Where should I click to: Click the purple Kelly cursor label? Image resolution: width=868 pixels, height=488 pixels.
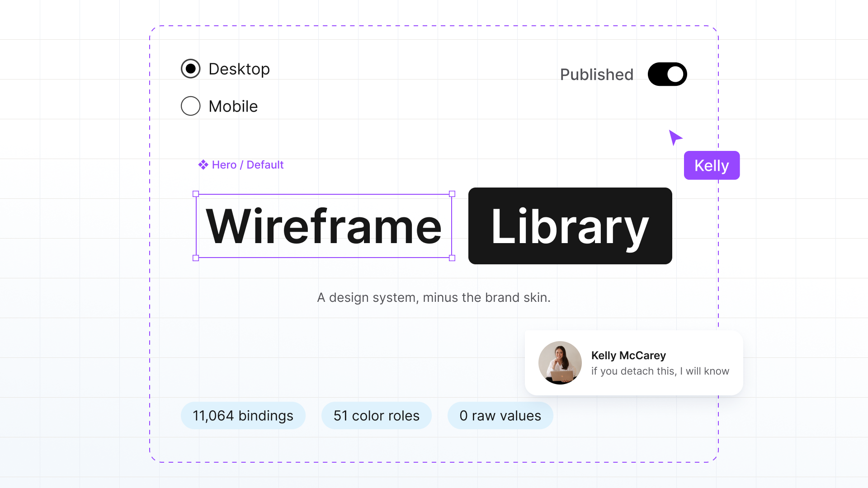tap(712, 165)
